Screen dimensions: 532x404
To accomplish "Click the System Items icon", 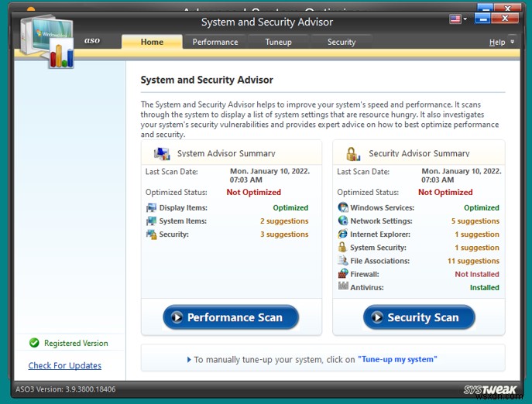I will (151, 221).
